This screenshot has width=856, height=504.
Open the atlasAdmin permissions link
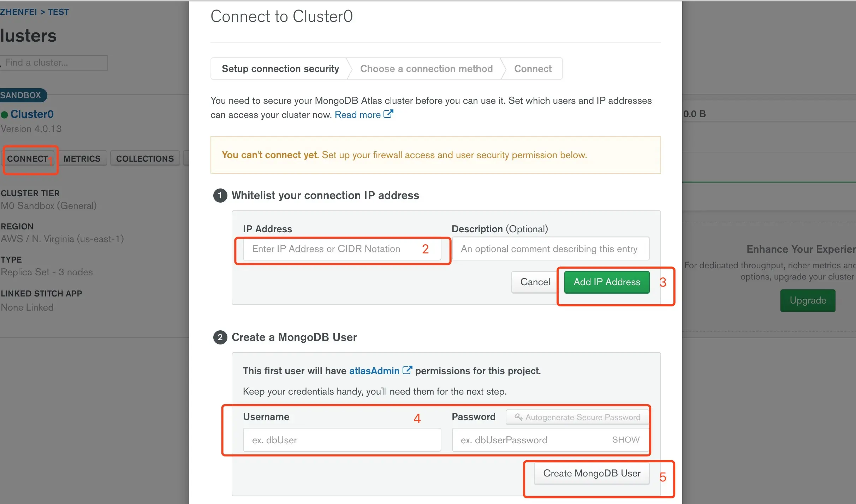click(374, 371)
